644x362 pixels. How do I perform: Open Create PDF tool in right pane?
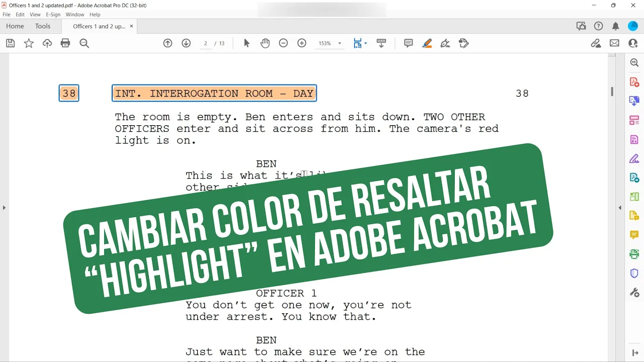tap(634, 82)
